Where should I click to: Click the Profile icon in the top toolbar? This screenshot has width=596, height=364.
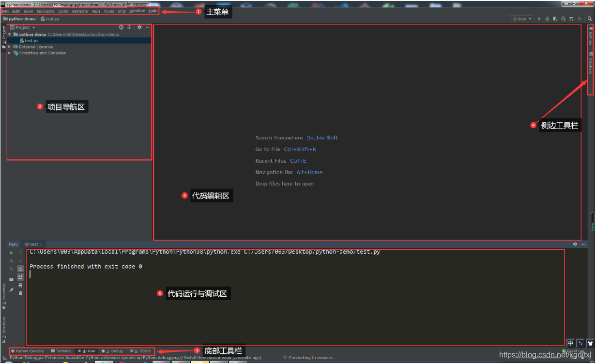[x=564, y=19]
